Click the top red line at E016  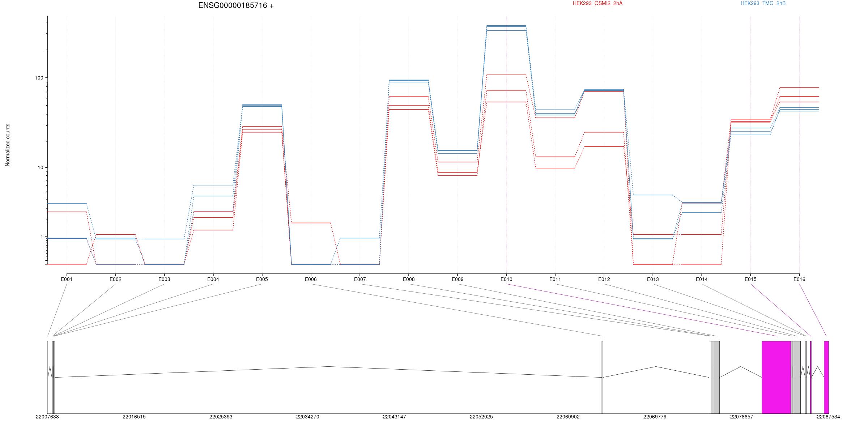[800, 88]
